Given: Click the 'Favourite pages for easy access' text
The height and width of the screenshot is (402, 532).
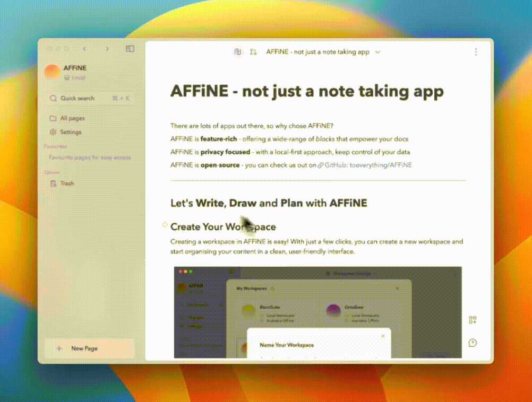Looking at the screenshot, I should [x=90, y=158].
